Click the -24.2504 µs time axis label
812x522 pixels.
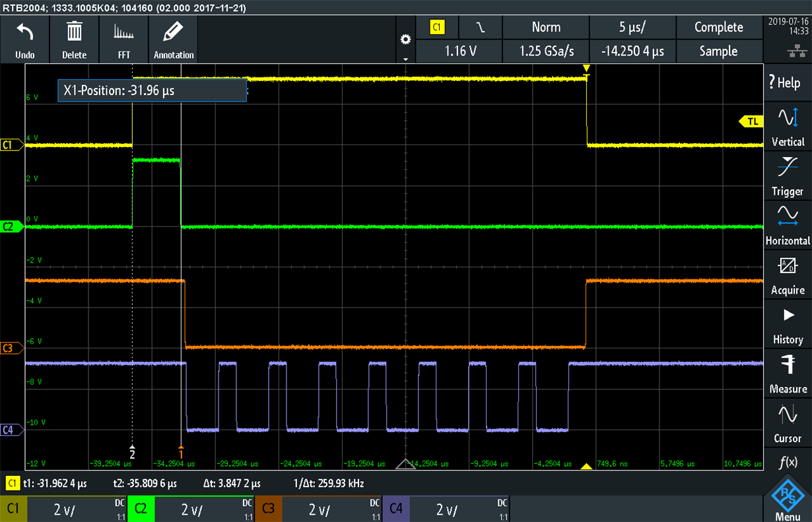pyautogui.click(x=301, y=463)
